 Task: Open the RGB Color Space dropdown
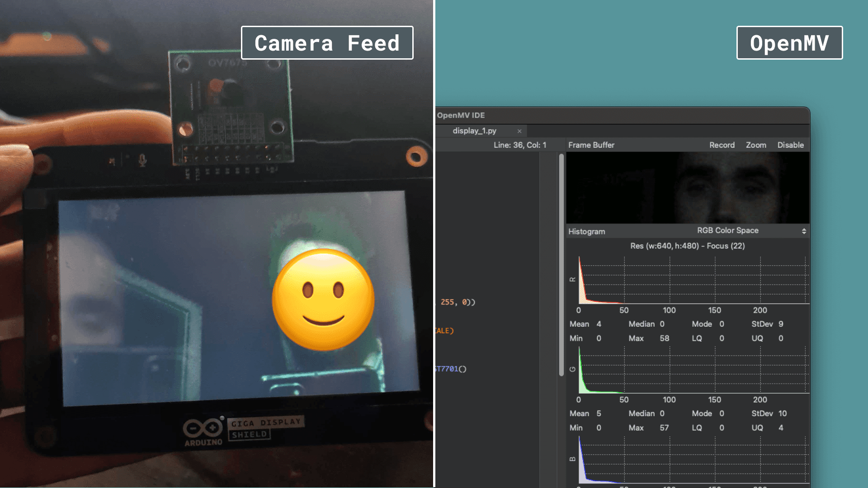[727, 230]
